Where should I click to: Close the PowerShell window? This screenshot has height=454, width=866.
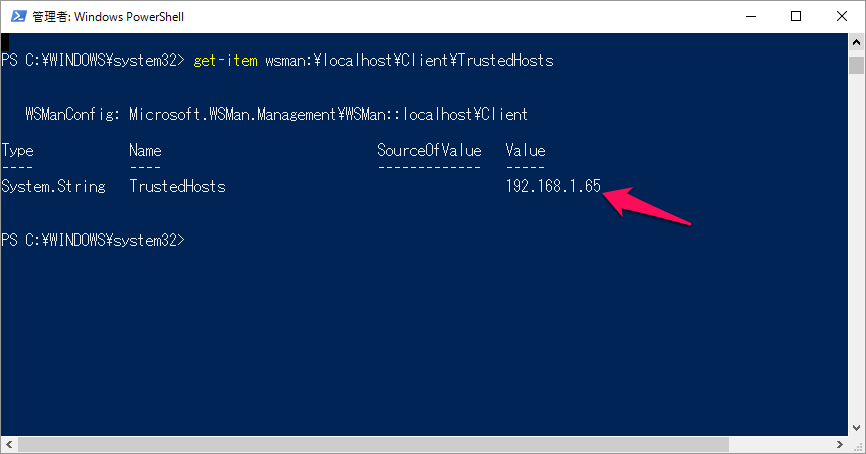(841, 16)
